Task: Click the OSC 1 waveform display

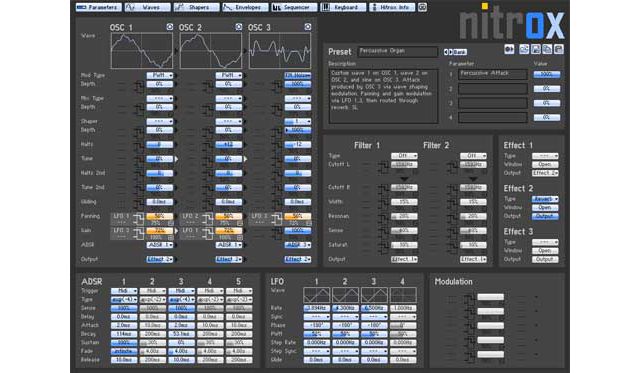Action: pos(142,51)
